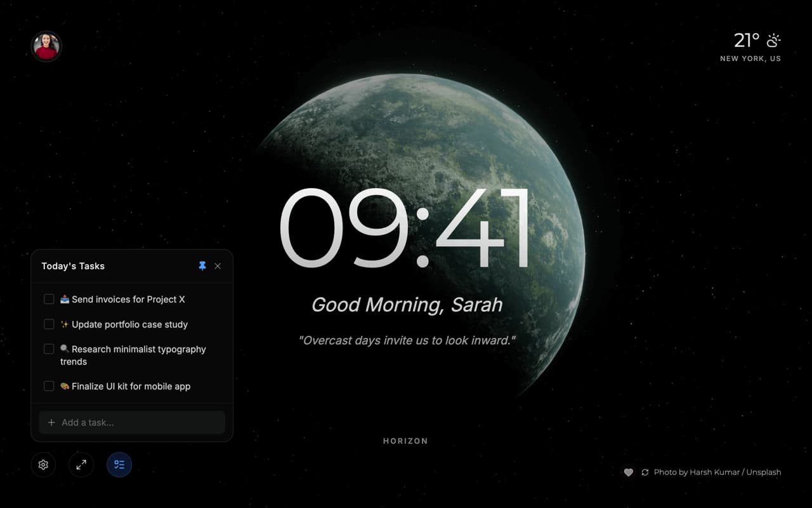The width and height of the screenshot is (812, 508).
Task: Tick the Research minimalist typography trends checkbox
Action: tap(49, 349)
